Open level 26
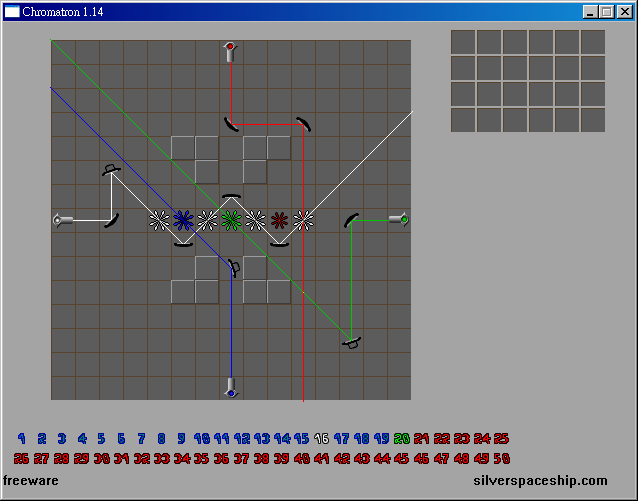 click(x=21, y=459)
